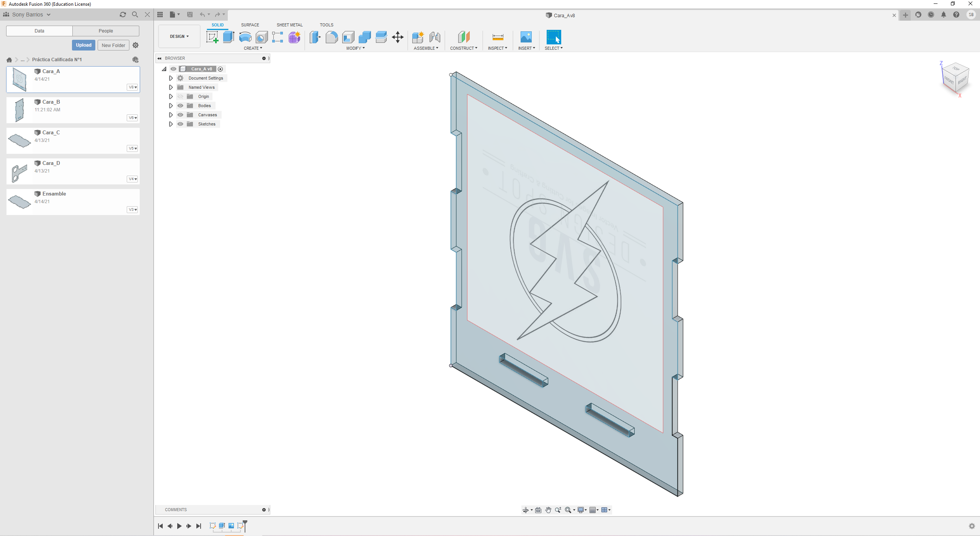Select the Create Form tool
Image resolution: width=980 pixels, height=536 pixels.
pyautogui.click(x=294, y=37)
